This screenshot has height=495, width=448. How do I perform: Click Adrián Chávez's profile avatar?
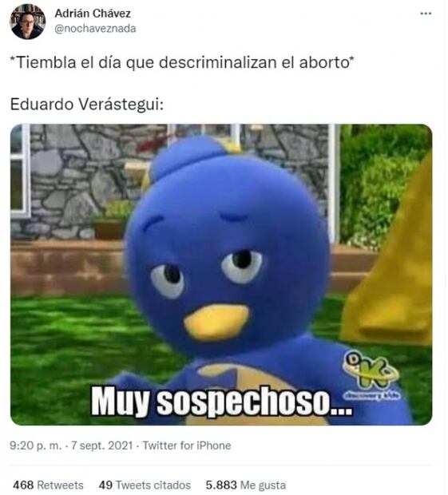coord(28,22)
